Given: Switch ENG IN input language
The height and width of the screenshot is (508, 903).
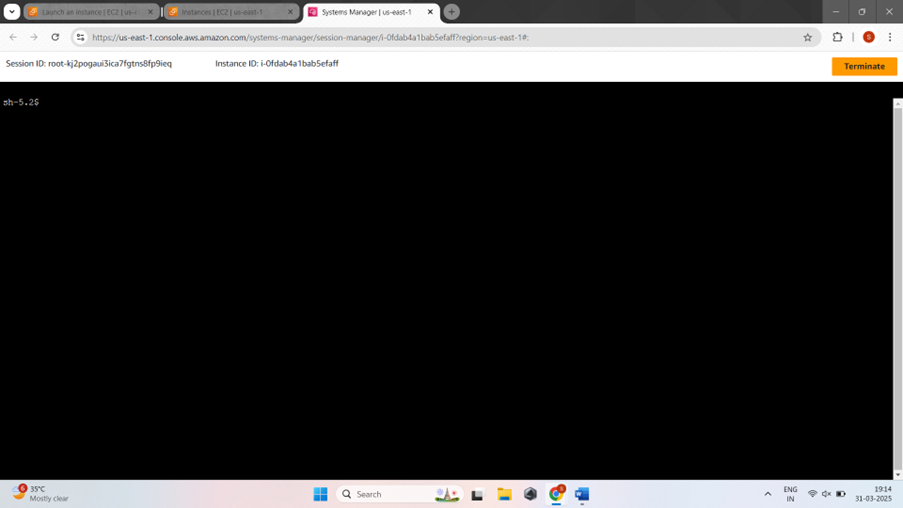Looking at the screenshot, I should pos(790,494).
